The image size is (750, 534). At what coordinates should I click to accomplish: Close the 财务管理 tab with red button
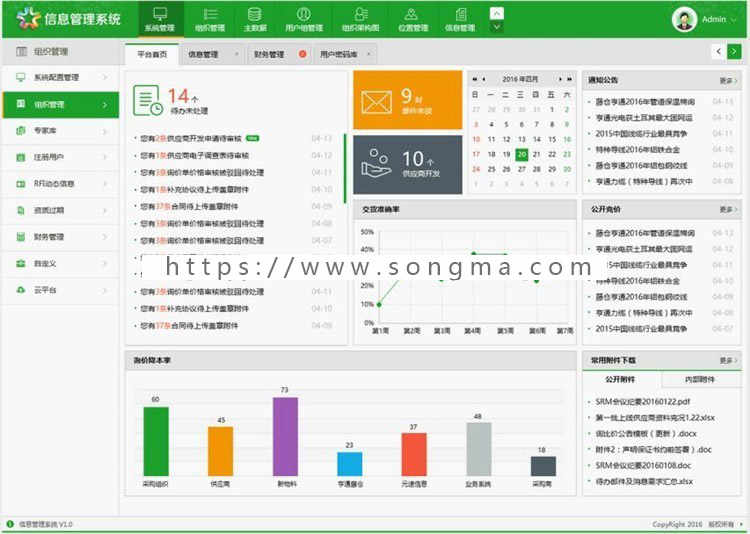point(302,54)
